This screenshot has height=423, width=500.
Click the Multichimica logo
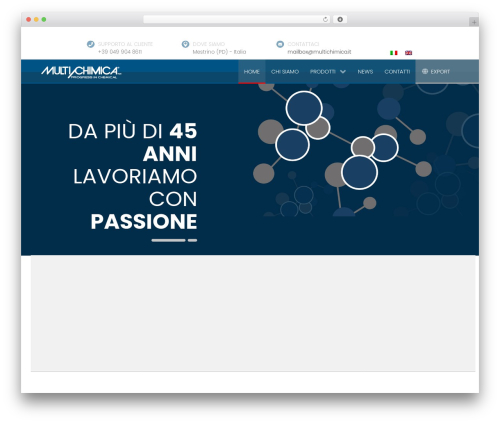tap(81, 72)
